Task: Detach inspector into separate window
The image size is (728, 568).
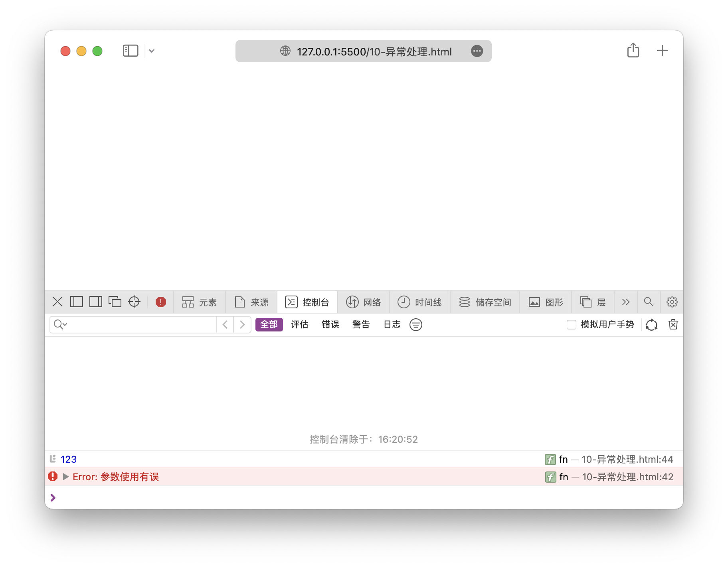Action: click(115, 302)
